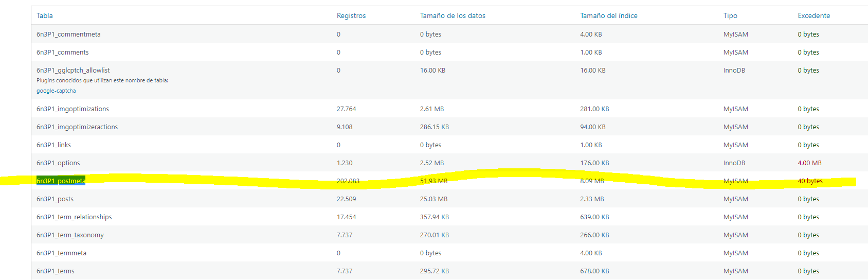Click the 357.94 KB data size
The image size is (868, 280).
pyautogui.click(x=435, y=217)
